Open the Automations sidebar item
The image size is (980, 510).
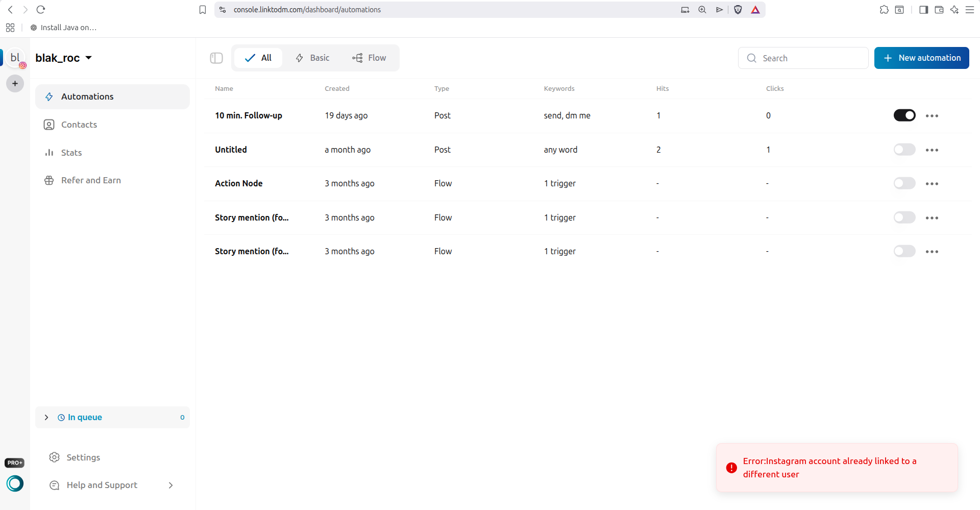pyautogui.click(x=112, y=96)
